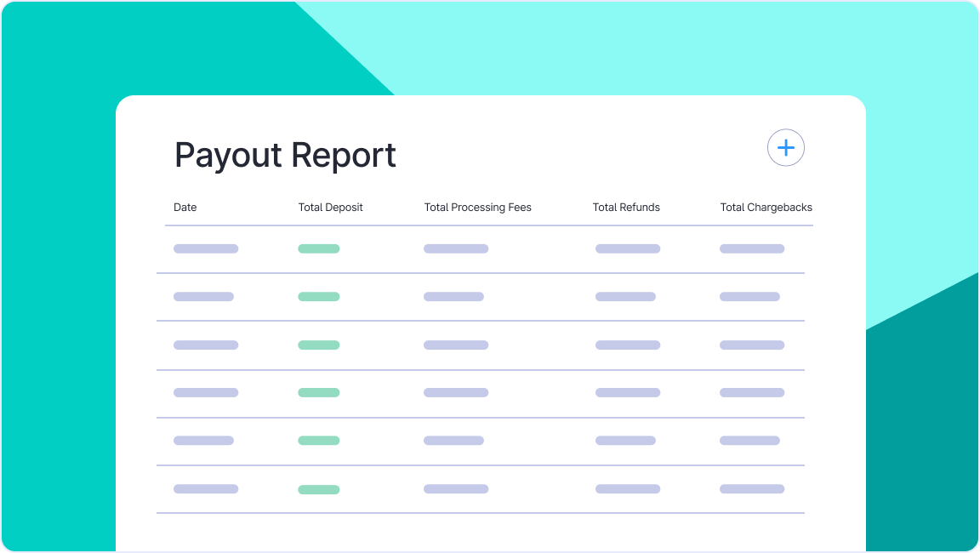Select the Total Refunds column header
Image resolution: width=980 pixels, height=553 pixels.
point(626,208)
